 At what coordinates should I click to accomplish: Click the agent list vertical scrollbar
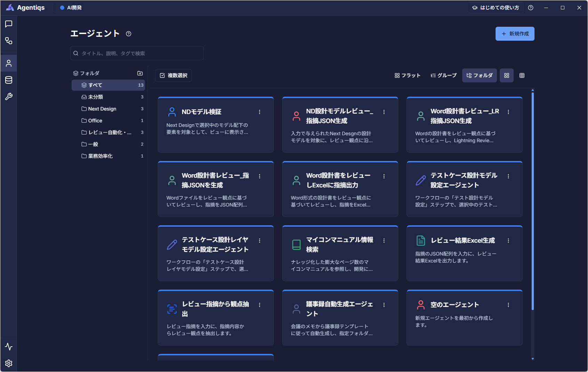pyautogui.click(x=533, y=201)
